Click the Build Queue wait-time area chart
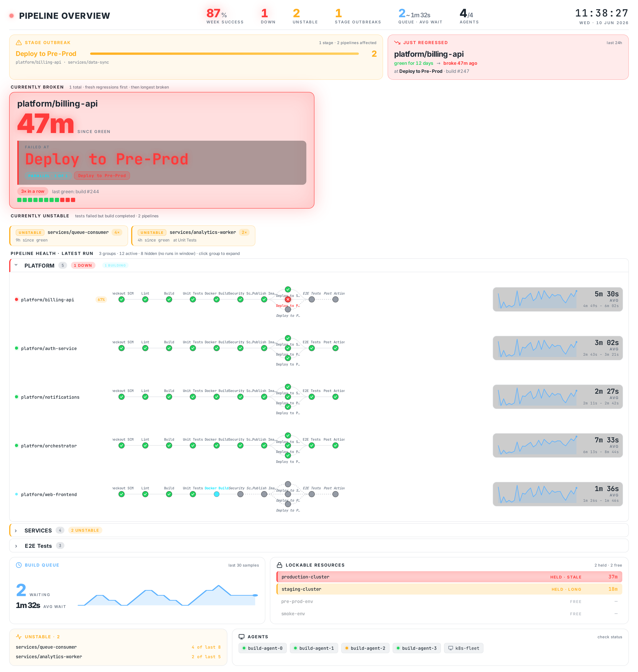 tap(167, 595)
